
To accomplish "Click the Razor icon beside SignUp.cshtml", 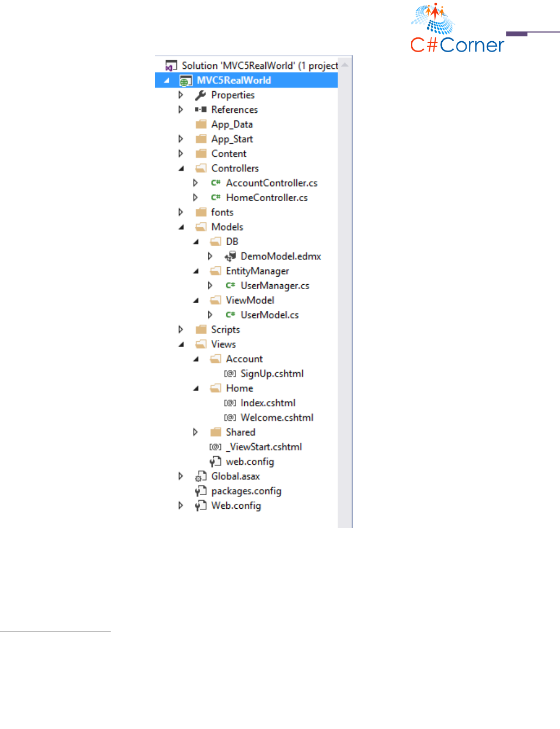I will tap(230, 374).
